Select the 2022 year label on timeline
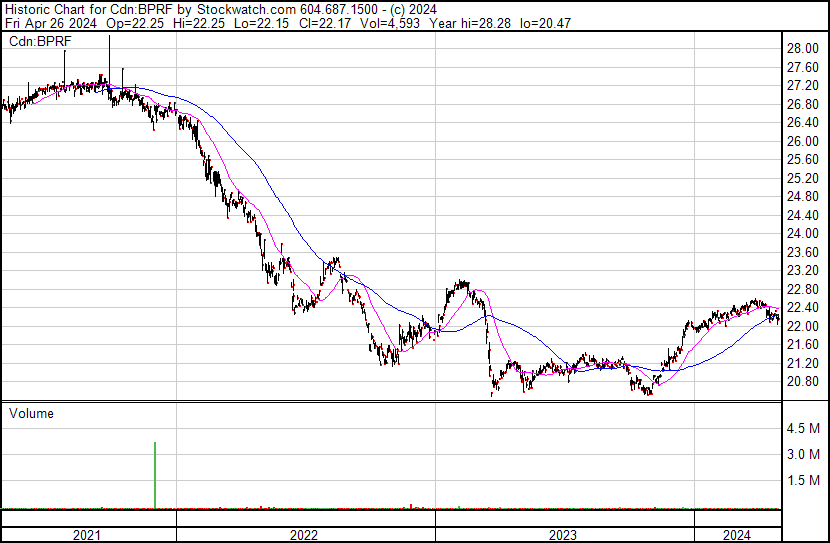830x543 pixels. coord(304,535)
